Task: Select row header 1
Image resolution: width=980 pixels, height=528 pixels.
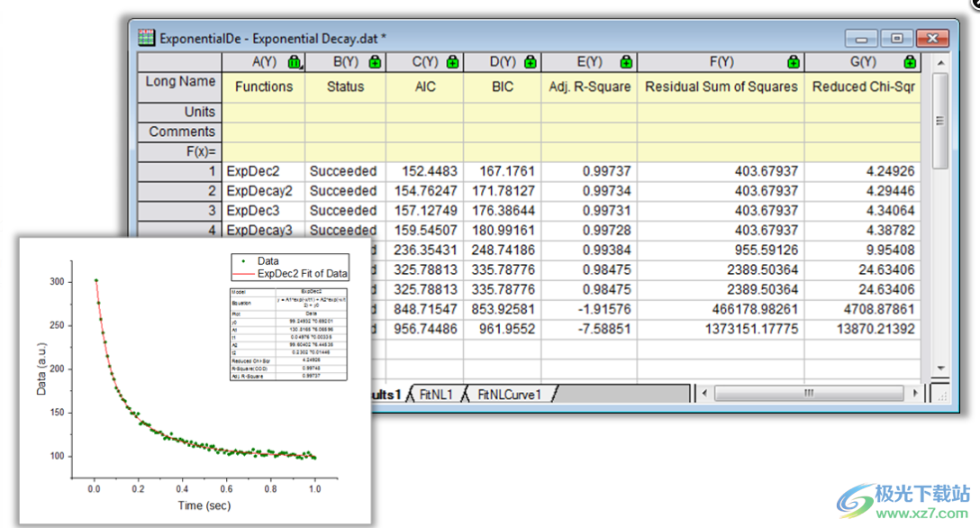Action: point(180,171)
